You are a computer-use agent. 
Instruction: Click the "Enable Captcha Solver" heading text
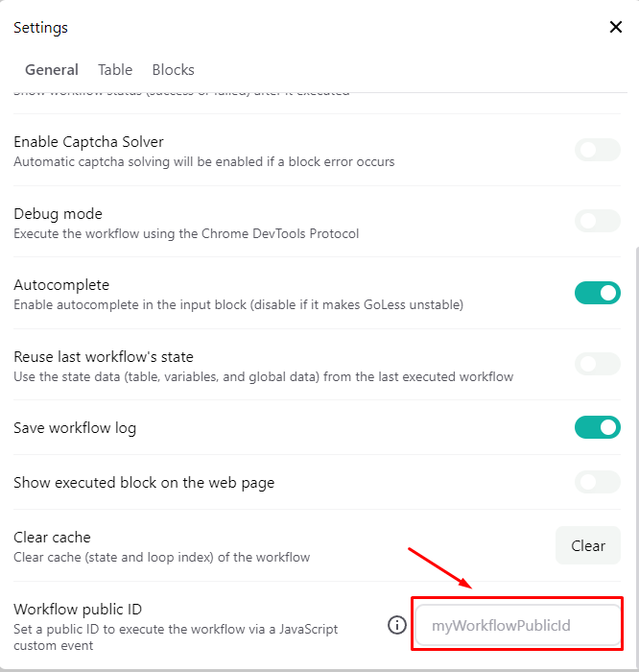click(88, 142)
